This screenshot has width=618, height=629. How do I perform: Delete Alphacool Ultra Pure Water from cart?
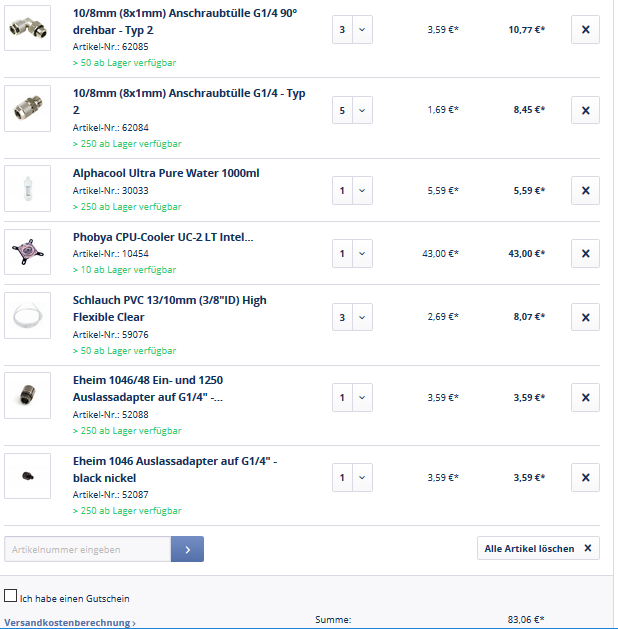pyautogui.click(x=585, y=190)
